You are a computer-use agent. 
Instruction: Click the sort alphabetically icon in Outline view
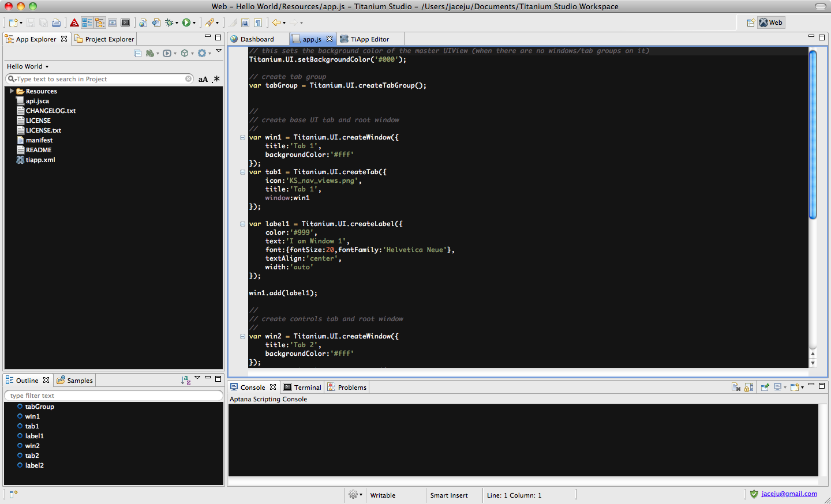185,379
